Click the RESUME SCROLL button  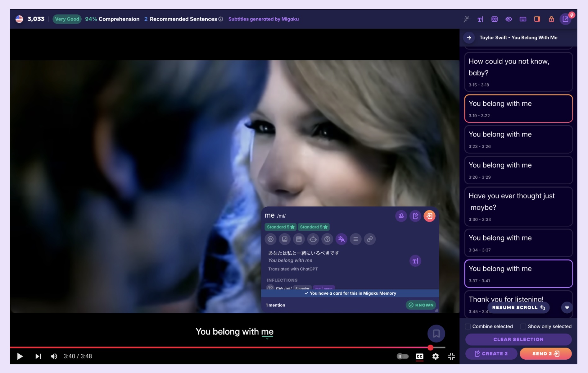518,307
